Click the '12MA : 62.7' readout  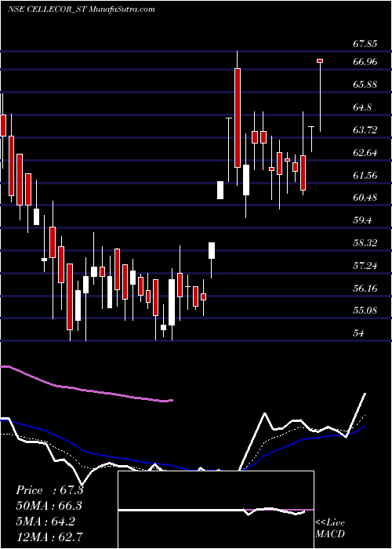pos(49,536)
